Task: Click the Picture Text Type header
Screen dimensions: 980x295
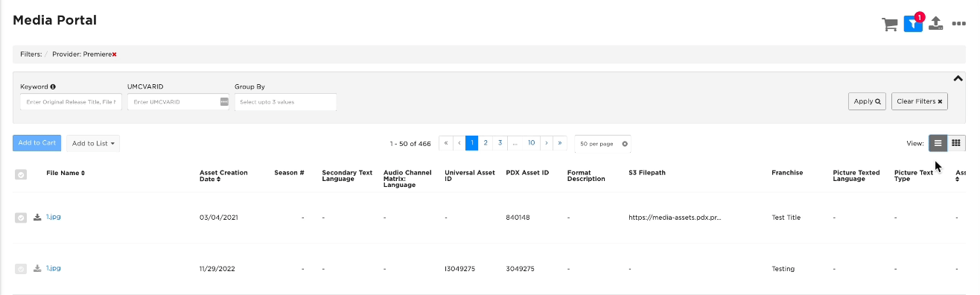Action: click(x=914, y=176)
